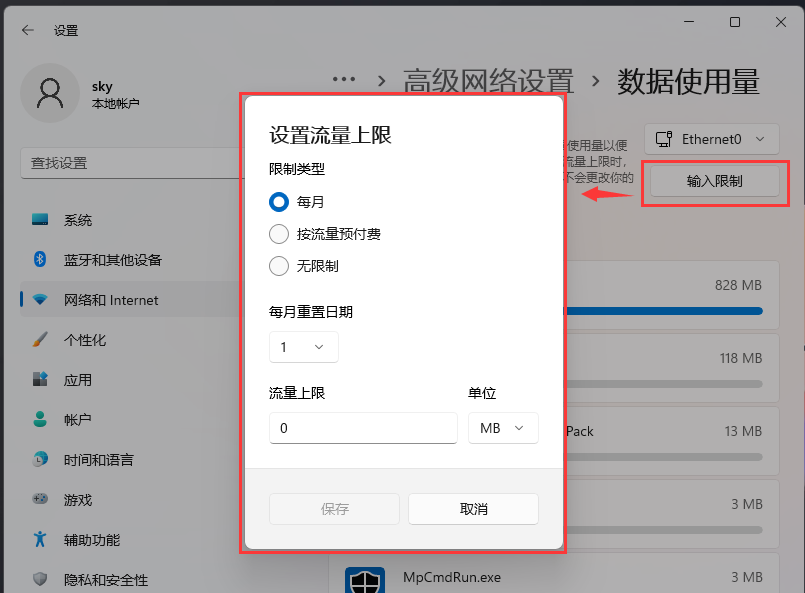Click the 输入限制 button
The width and height of the screenshot is (805, 593).
click(714, 181)
